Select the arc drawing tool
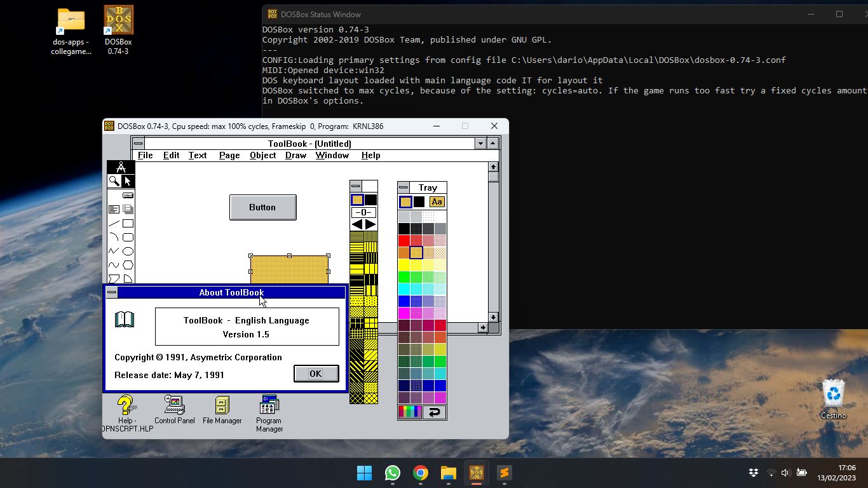 [114, 237]
